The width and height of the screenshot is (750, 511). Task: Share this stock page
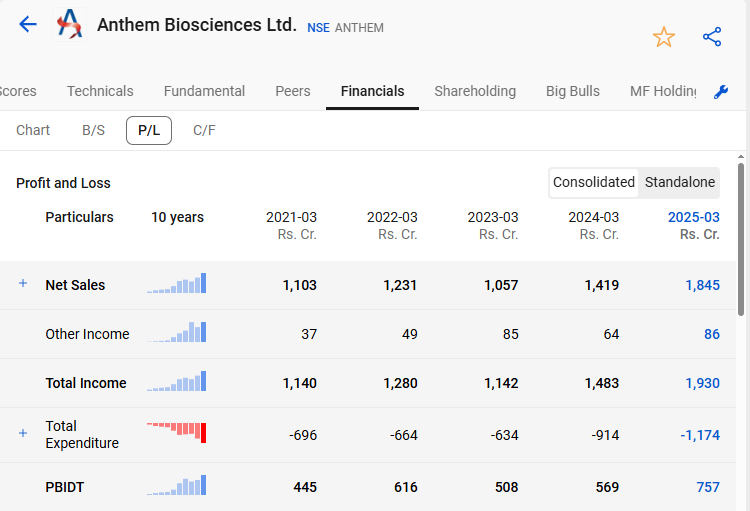click(712, 37)
